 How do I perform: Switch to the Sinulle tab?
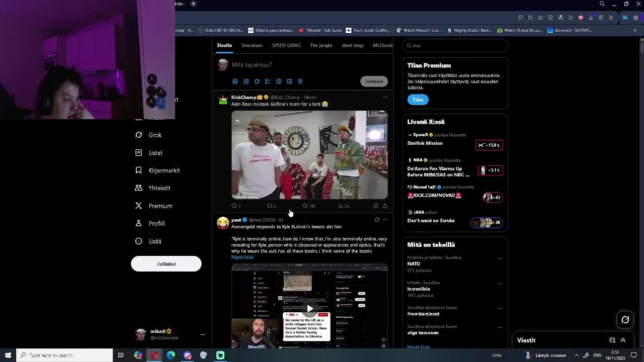coord(224,45)
